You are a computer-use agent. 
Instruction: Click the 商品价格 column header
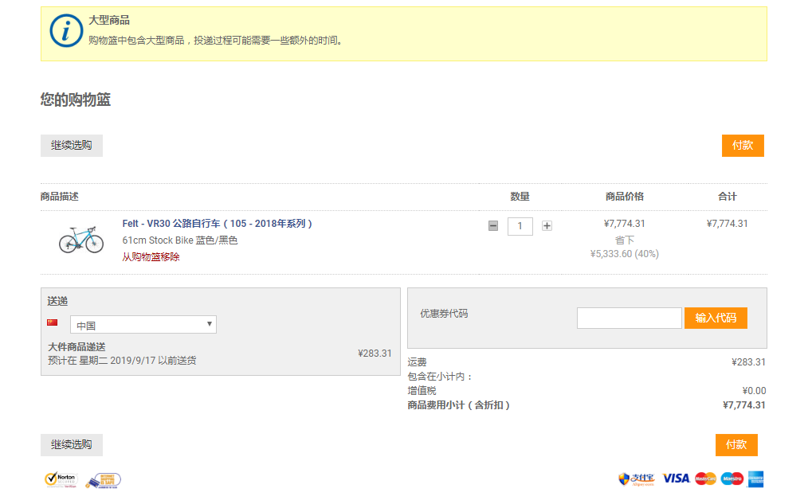pos(625,197)
